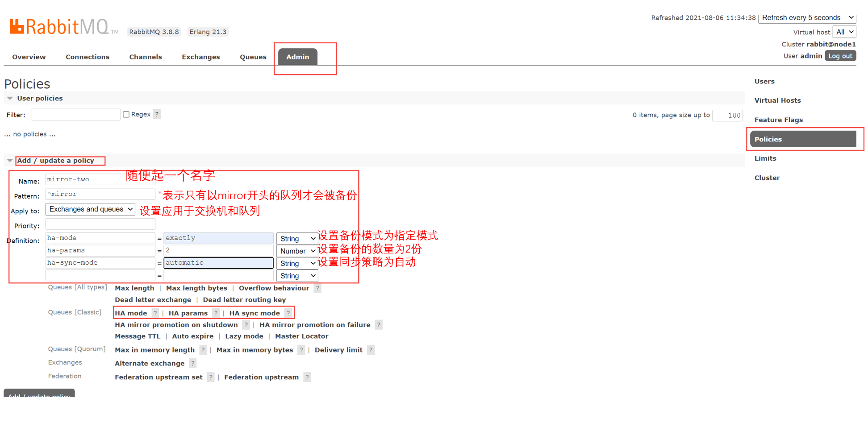Viewport: 868px width, 427px height.
Task: Insert Master Locator definition key
Action: point(302,336)
